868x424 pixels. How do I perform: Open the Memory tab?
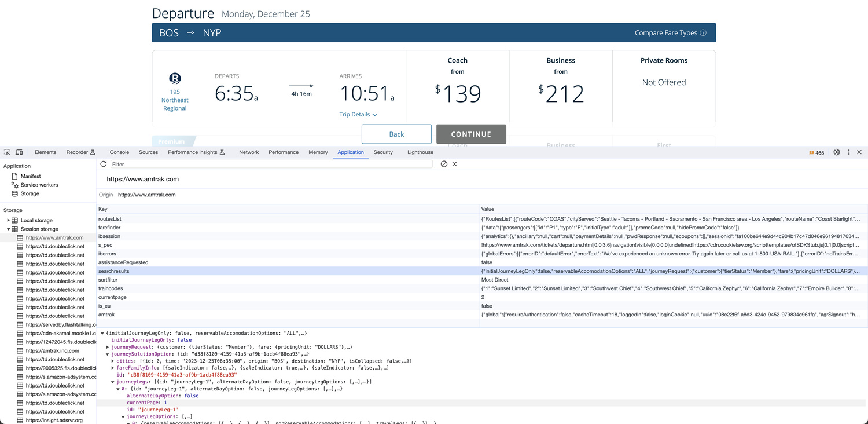click(318, 152)
